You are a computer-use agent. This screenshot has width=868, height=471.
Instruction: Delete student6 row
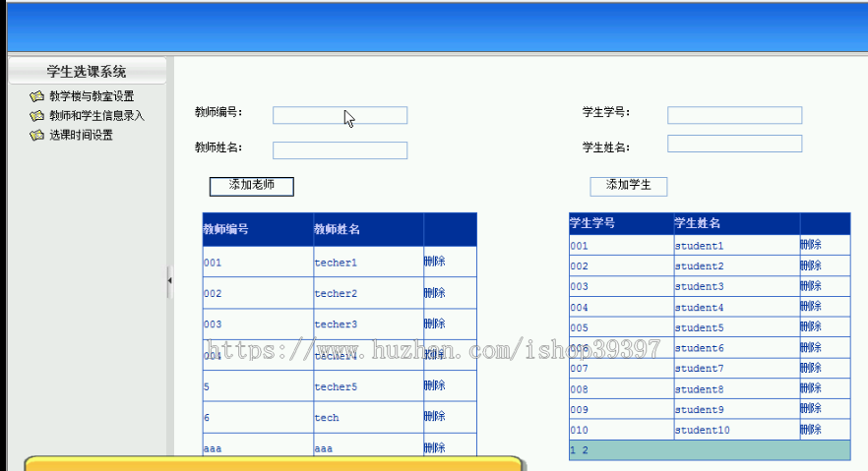point(811,347)
